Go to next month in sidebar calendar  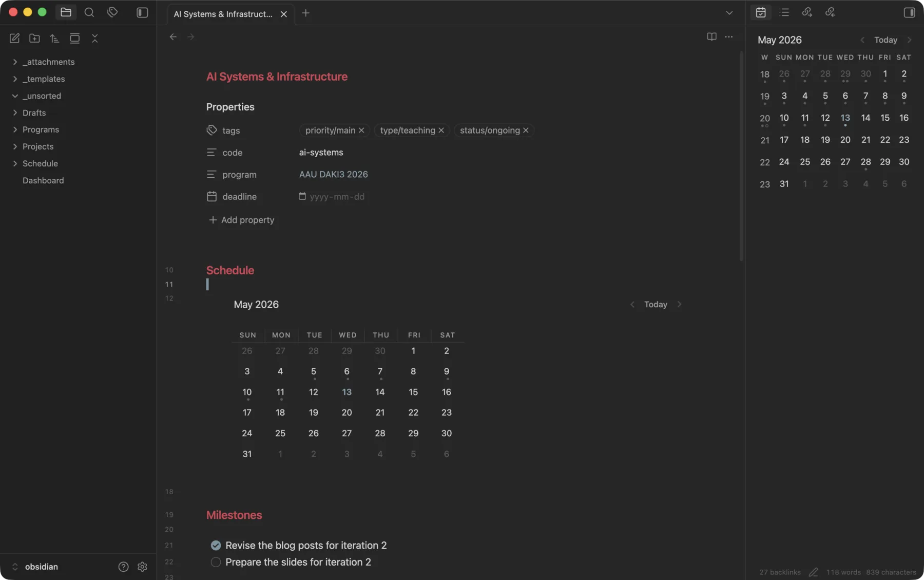tap(909, 40)
